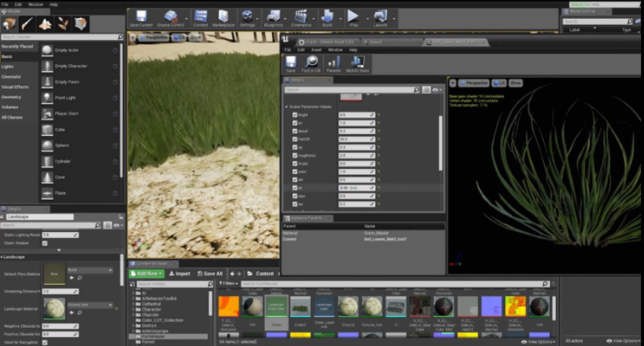Collapse Scalar Parameter Values section
The image size is (644, 346).
coord(286,107)
